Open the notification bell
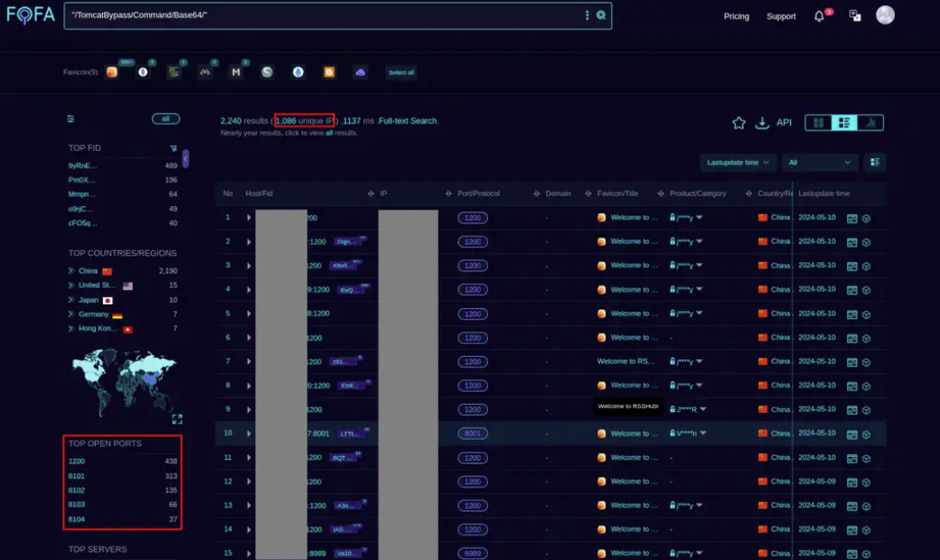940x560 pixels. pos(819,16)
